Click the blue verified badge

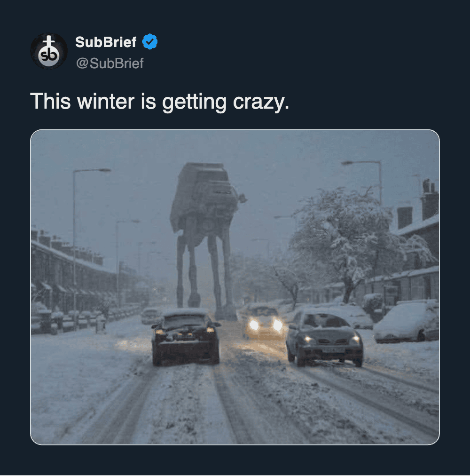(150, 42)
